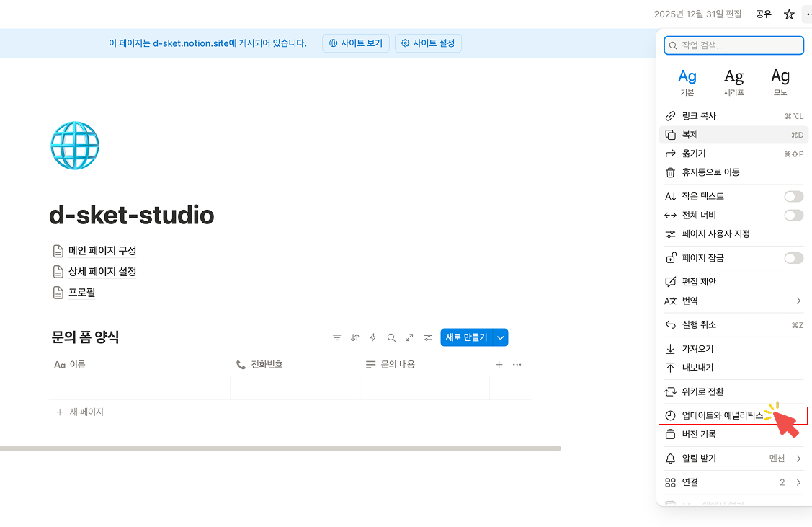Open database view settings sliders icon
The width and height of the screenshot is (812, 527).
pyautogui.click(x=428, y=337)
